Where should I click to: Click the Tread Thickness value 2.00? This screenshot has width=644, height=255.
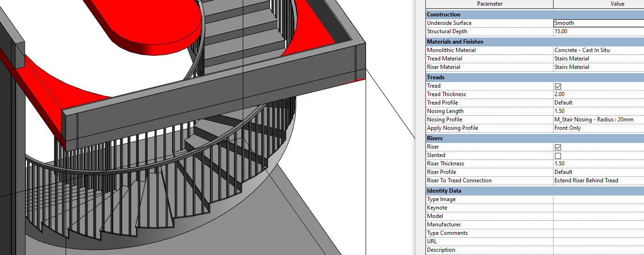pyautogui.click(x=599, y=94)
